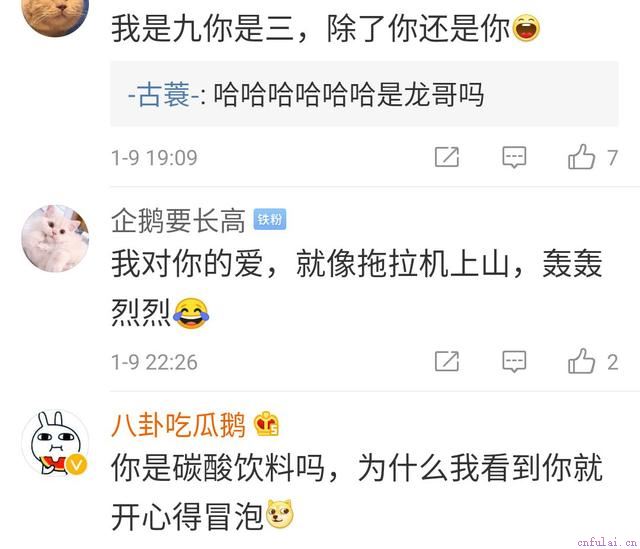Tap the white cat avatar
The width and height of the screenshot is (640, 549).
pyautogui.click(x=55, y=238)
